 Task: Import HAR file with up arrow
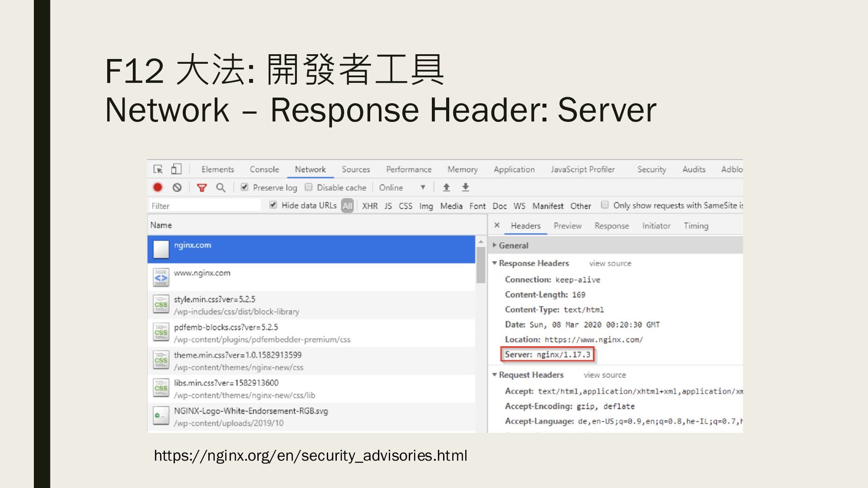[446, 187]
